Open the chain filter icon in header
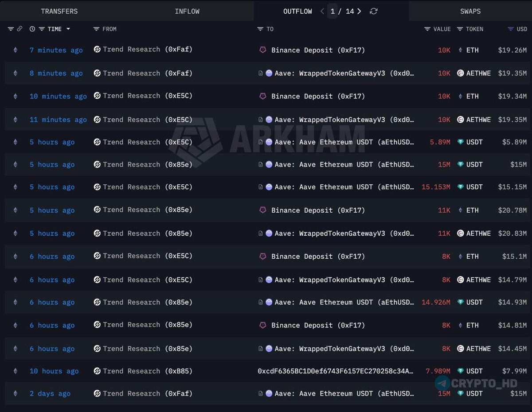Viewport: 532px width, 412px height. coord(11,29)
